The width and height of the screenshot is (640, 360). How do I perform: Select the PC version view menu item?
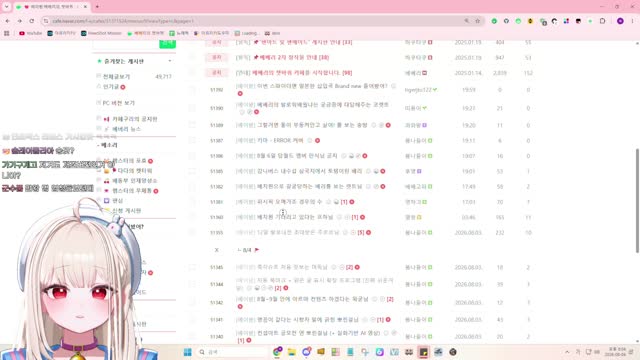tap(118, 103)
